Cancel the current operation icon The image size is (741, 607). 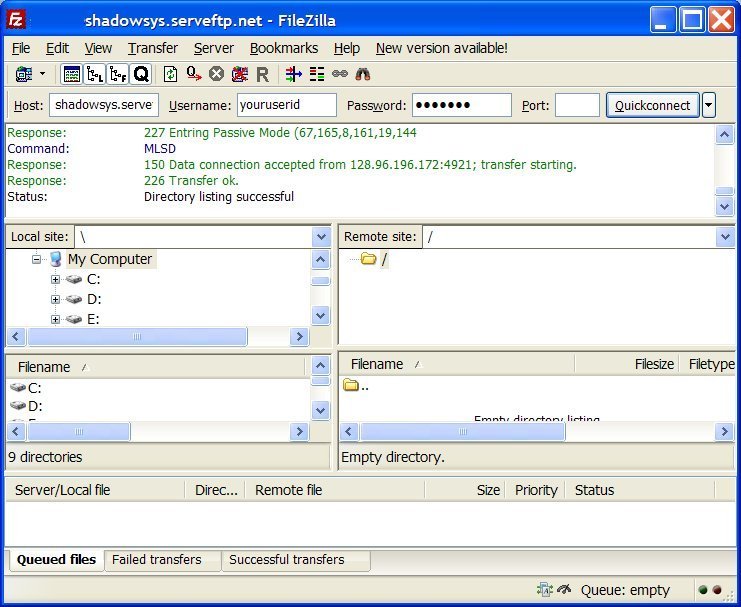[216, 74]
